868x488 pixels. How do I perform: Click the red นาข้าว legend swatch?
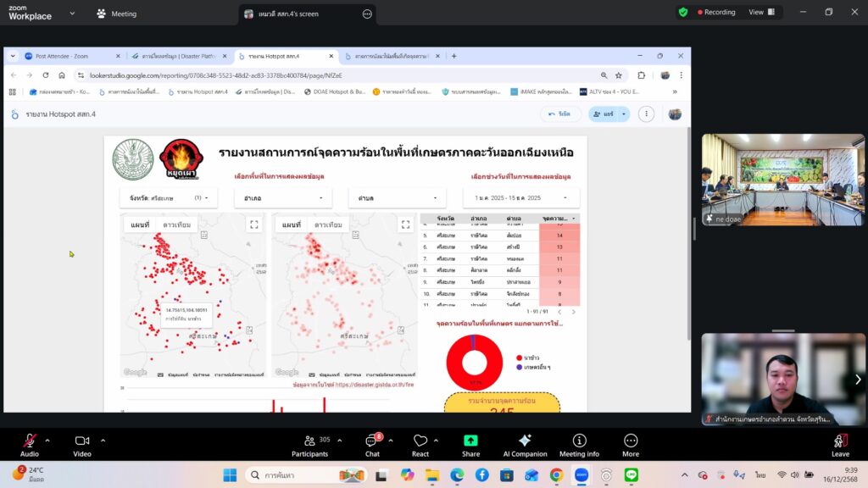[x=519, y=358]
